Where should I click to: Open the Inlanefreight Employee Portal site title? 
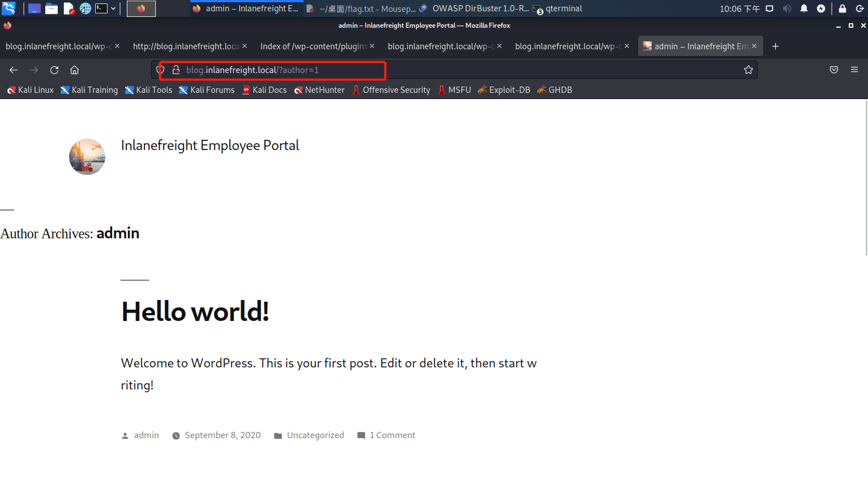(x=210, y=145)
